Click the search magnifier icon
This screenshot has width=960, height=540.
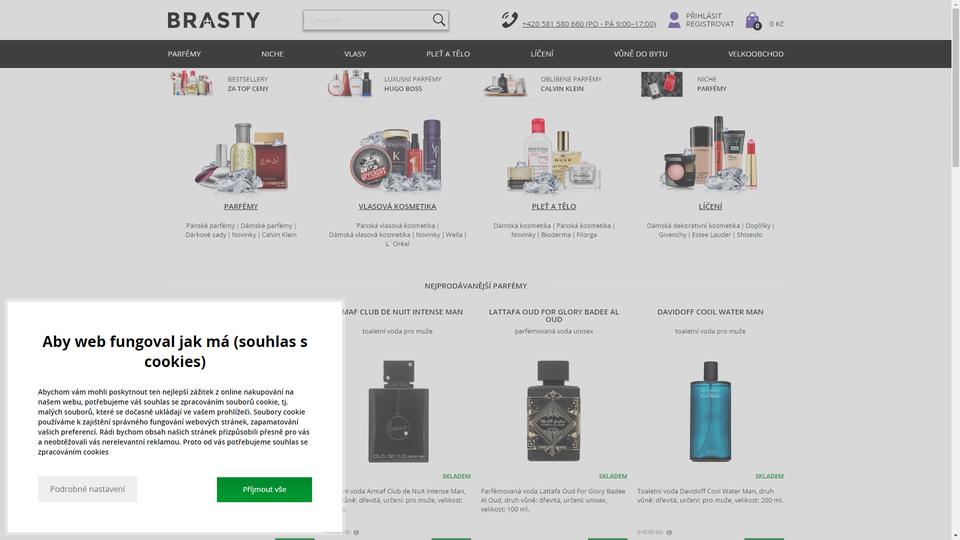(438, 20)
